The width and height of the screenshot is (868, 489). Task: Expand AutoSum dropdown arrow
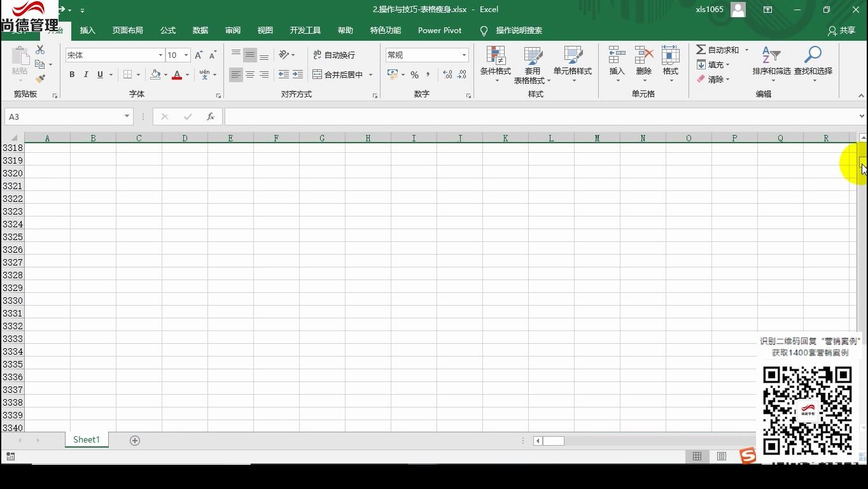click(746, 50)
